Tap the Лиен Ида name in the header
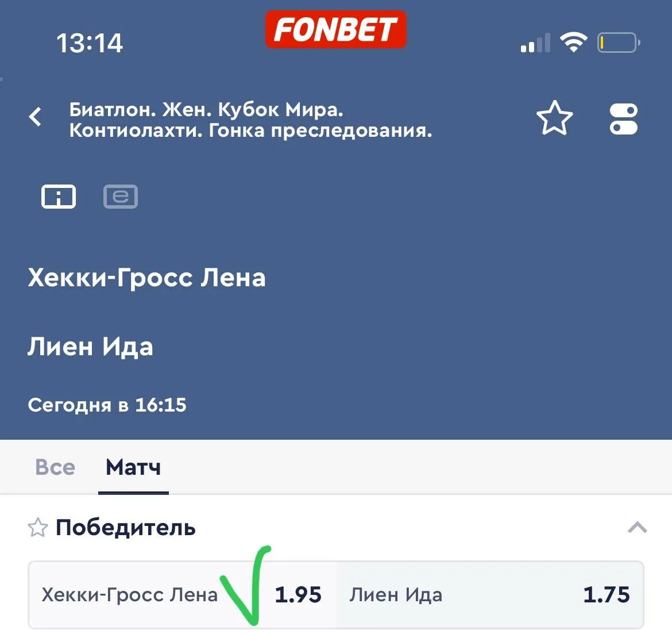Image resolution: width=672 pixels, height=634 pixels. click(90, 346)
